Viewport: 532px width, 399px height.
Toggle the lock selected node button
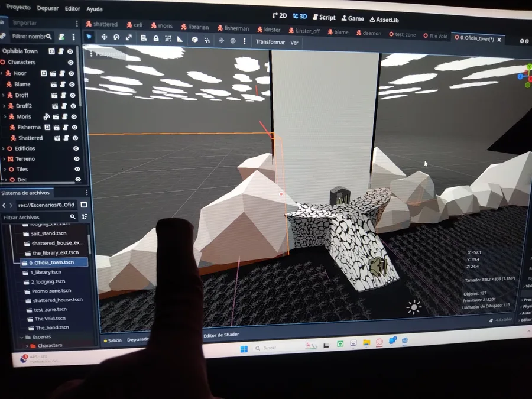coord(155,38)
